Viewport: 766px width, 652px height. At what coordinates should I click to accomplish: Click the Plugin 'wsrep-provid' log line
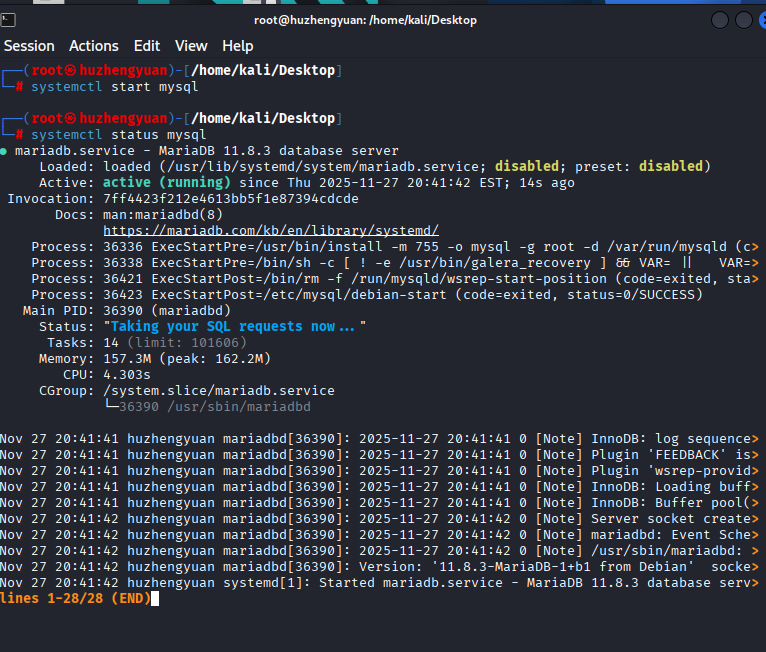[379, 471]
